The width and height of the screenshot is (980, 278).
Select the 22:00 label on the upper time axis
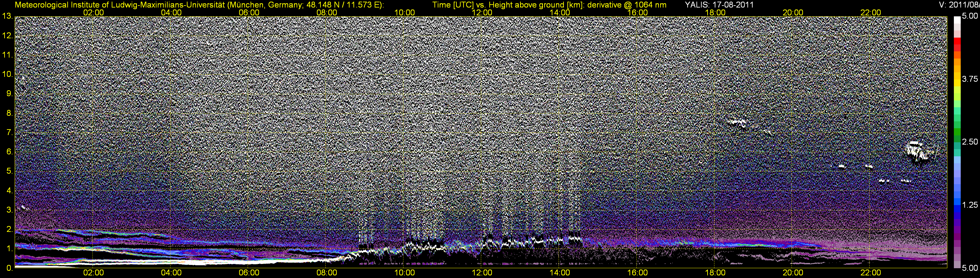(x=871, y=12)
